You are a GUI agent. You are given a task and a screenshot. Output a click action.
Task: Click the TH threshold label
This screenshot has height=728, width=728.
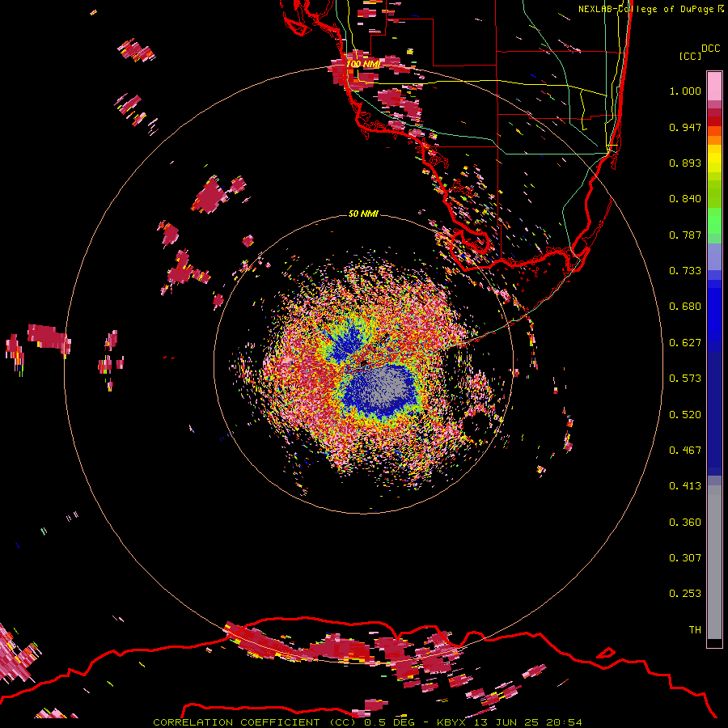695,630
